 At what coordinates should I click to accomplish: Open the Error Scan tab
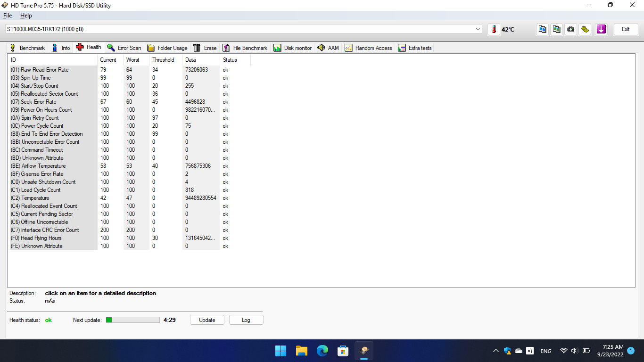click(x=124, y=48)
